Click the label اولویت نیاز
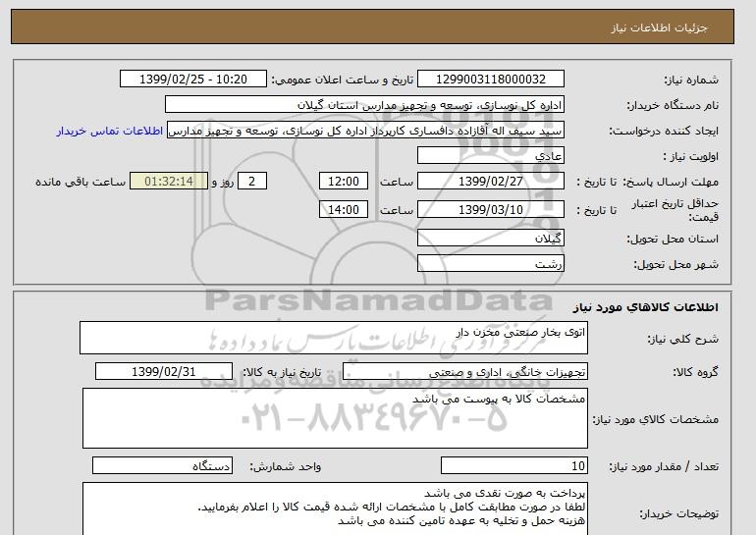 pos(690,156)
